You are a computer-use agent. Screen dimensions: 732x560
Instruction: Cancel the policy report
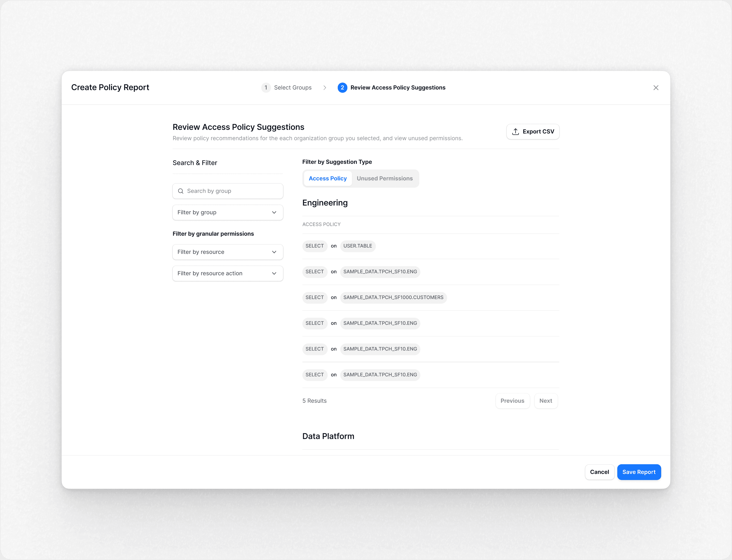click(x=599, y=472)
